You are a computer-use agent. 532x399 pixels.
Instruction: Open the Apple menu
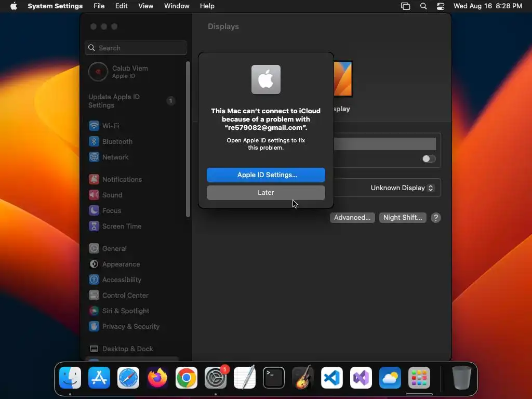click(14, 6)
